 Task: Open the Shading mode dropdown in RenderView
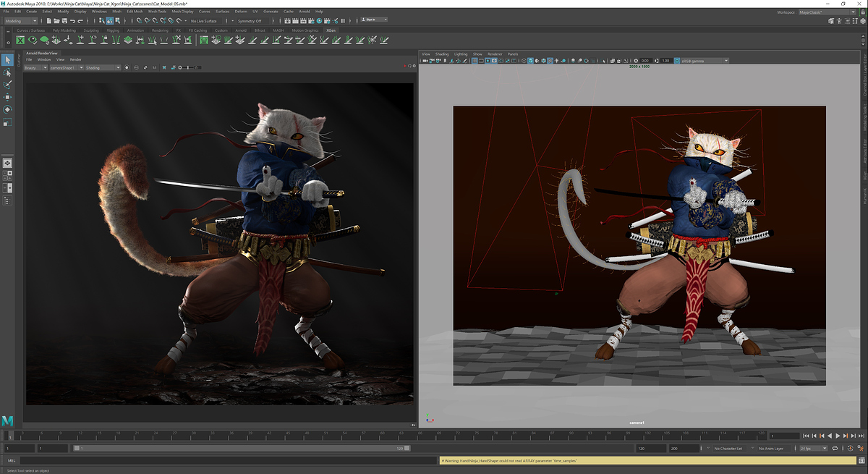click(x=102, y=67)
